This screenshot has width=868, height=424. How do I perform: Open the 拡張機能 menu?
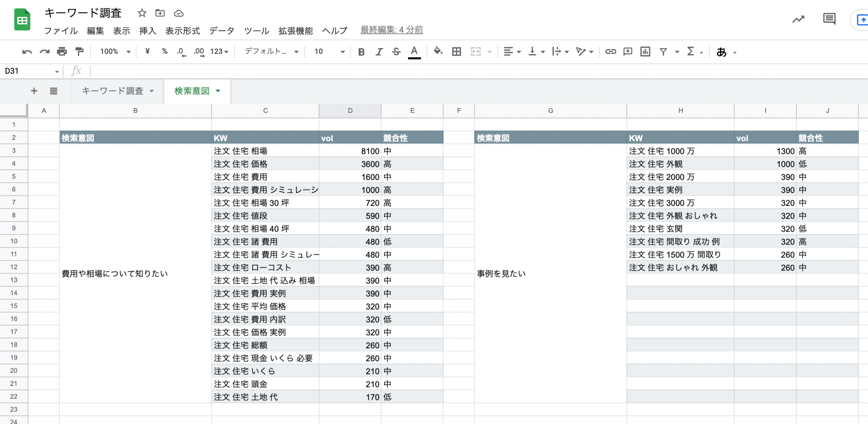[x=295, y=31]
